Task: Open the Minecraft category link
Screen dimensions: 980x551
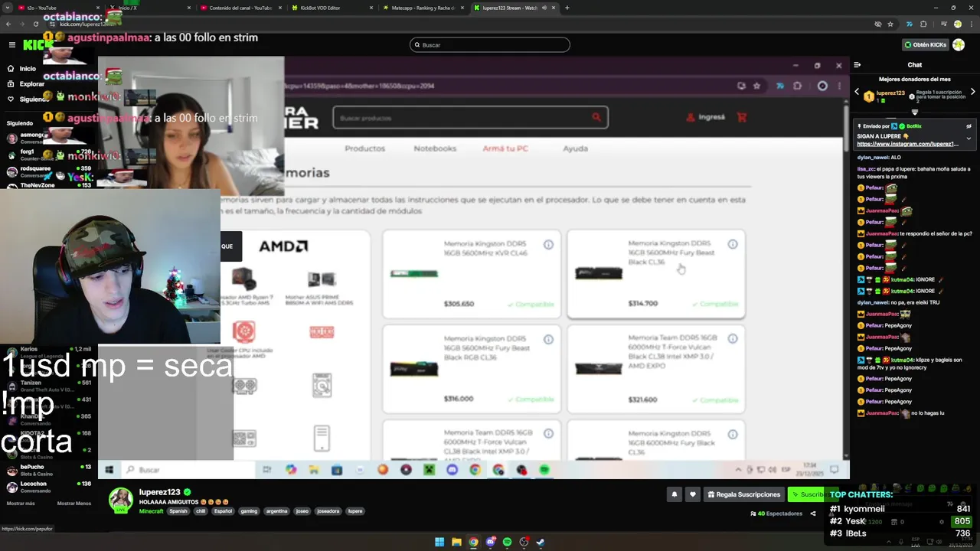Action: pos(151,511)
